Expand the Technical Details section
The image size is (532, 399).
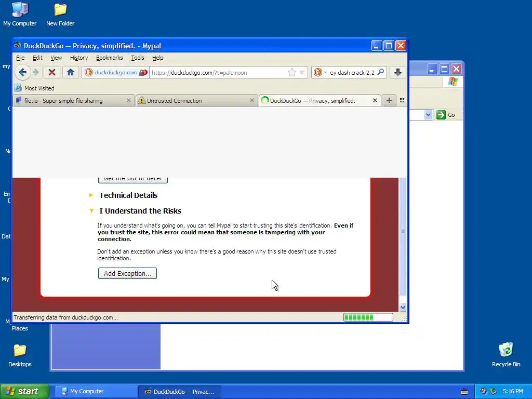[x=128, y=195]
